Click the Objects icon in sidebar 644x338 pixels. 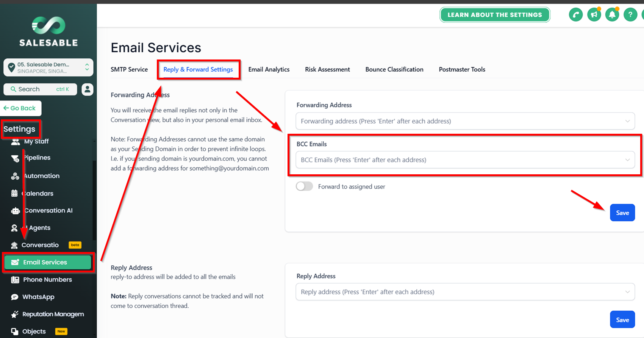[15, 332]
